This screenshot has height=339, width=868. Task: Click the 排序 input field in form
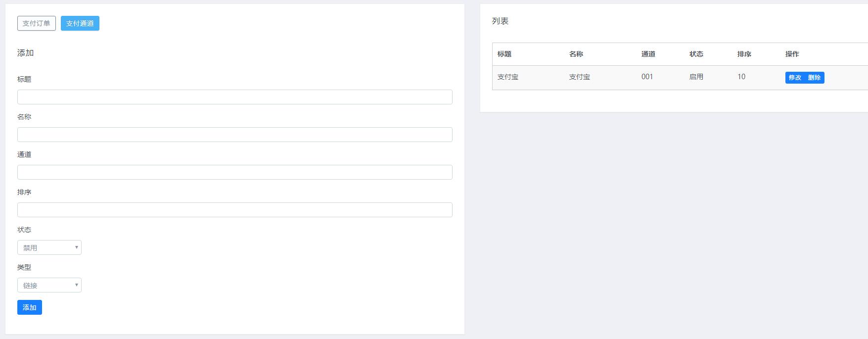tap(234, 210)
